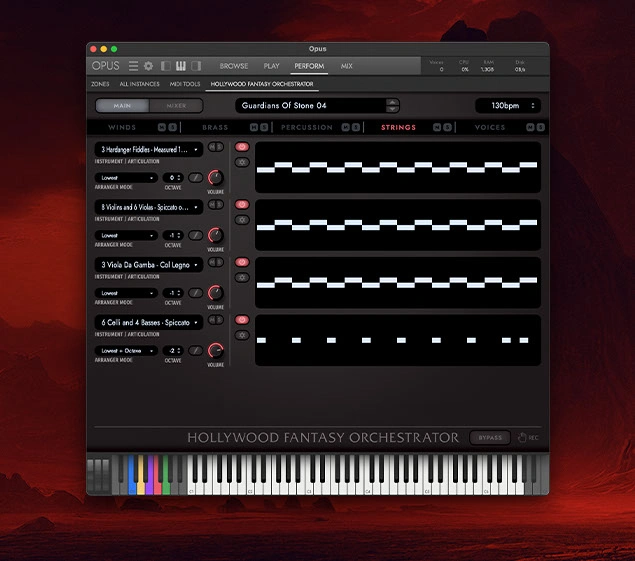This screenshot has width=635, height=561.
Task: Toggle power for Celli and Basses track
Action: click(x=242, y=320)
